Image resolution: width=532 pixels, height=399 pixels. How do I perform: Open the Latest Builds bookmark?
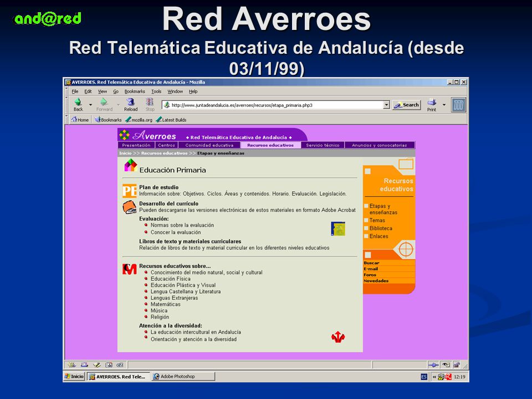tap(171, 120)
